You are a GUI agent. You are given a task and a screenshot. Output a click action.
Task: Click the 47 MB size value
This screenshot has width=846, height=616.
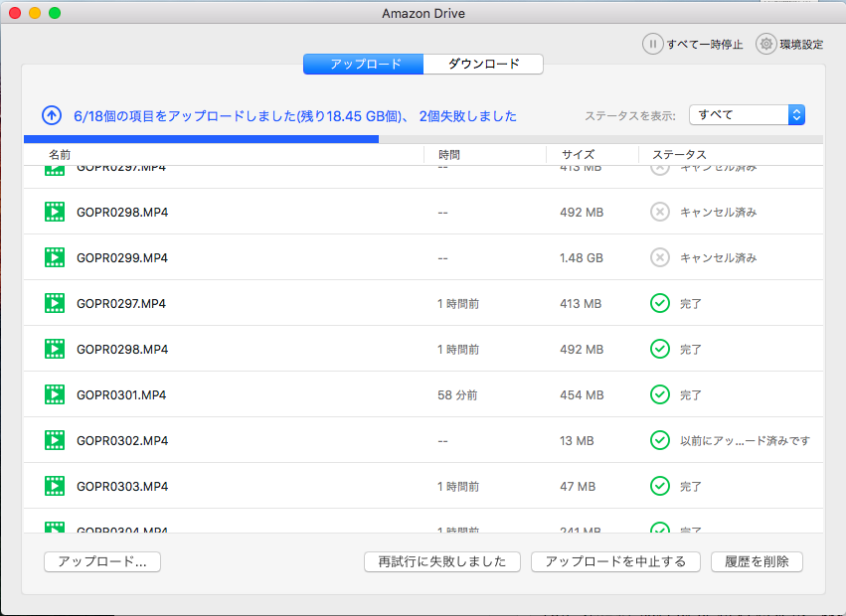tap(578, 486)
